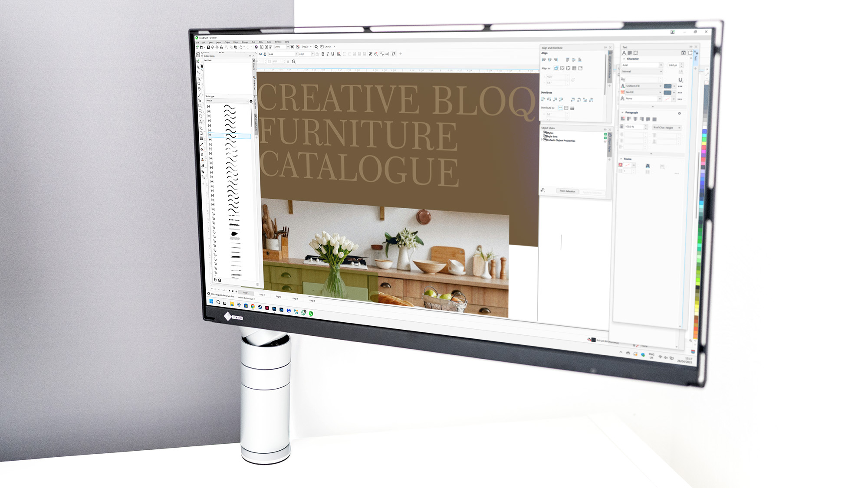This screenshot has height=488, width=868.
Task: Toggle paragraph align right in Text panel
Action: click(642, 119)
